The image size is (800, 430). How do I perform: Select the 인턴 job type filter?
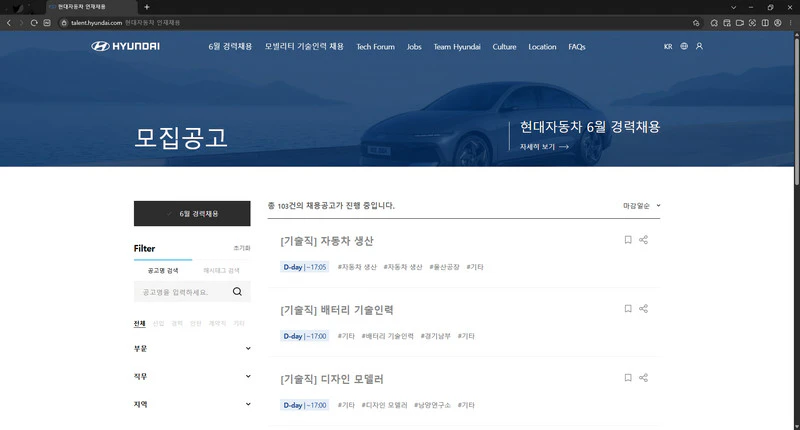tap(196, 323)
